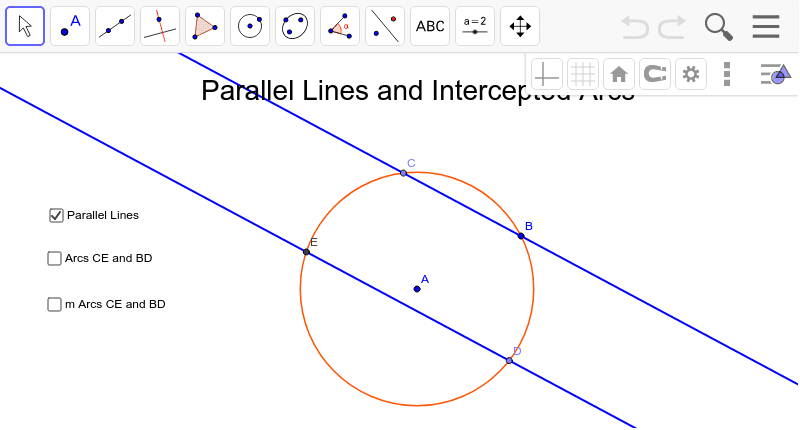
Task: Toggle axes display in style bar
Action: 547,74
